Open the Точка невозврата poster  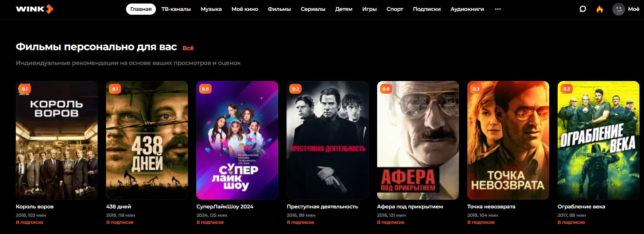[508, 140]
